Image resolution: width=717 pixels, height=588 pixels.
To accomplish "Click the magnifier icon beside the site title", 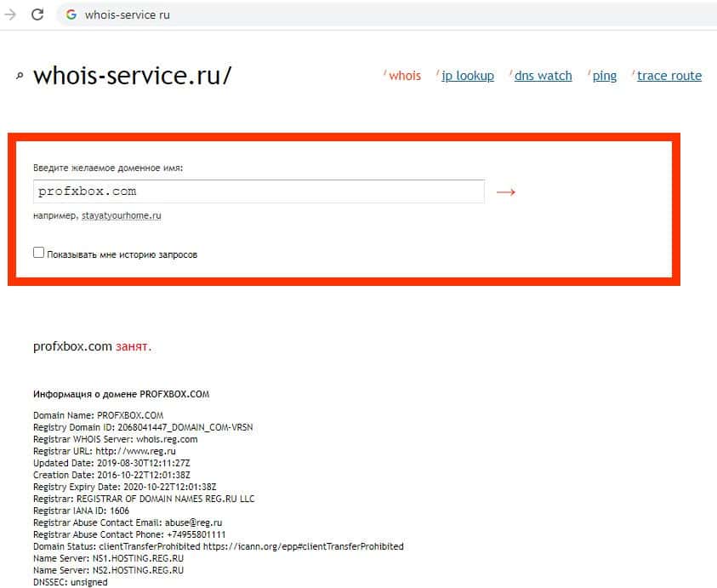I will 20,77.
